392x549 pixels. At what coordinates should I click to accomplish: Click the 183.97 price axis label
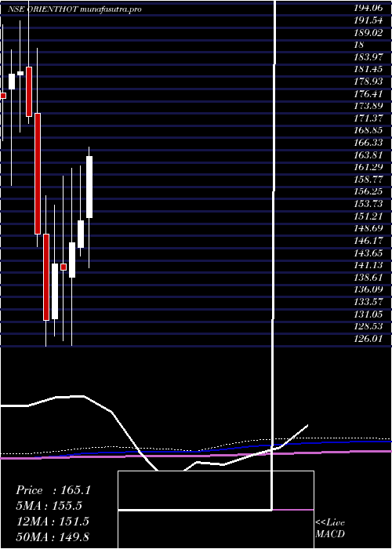(368, 56)
